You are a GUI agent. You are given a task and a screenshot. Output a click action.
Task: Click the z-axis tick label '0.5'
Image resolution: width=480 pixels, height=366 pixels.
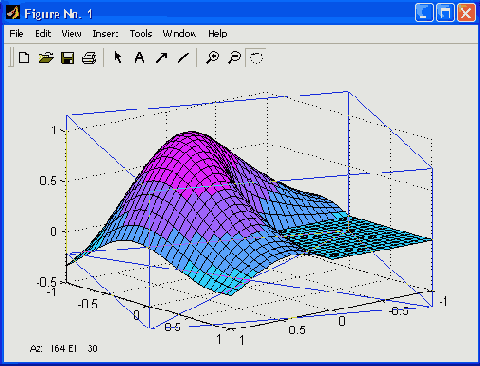48,181
